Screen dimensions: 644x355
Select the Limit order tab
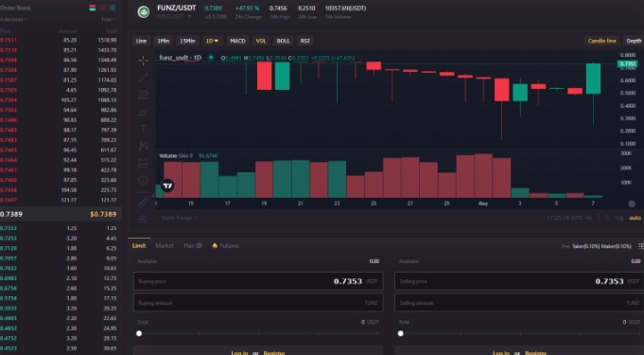point(139,245)
